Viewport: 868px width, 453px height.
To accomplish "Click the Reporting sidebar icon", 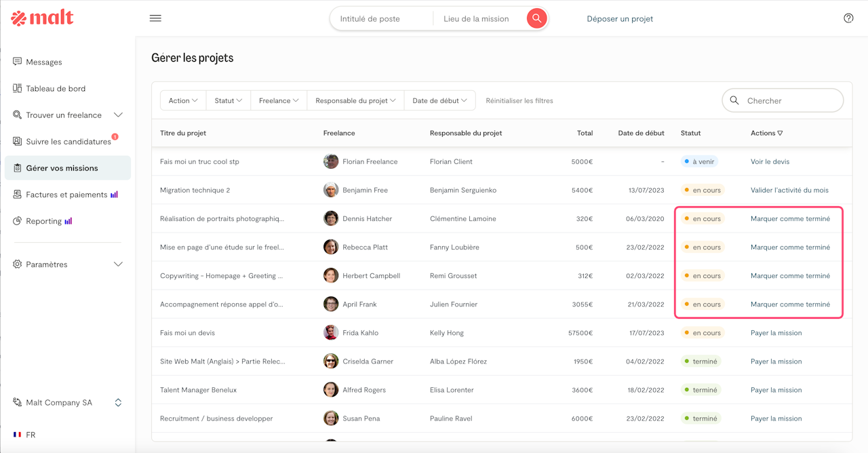I will pos(18,221).
